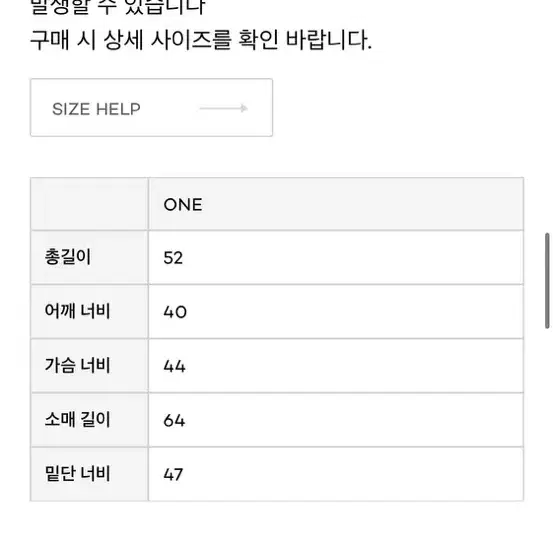Click the empty top-left table header cell
This screenshot has width=554, height=554.
[89, 204]
